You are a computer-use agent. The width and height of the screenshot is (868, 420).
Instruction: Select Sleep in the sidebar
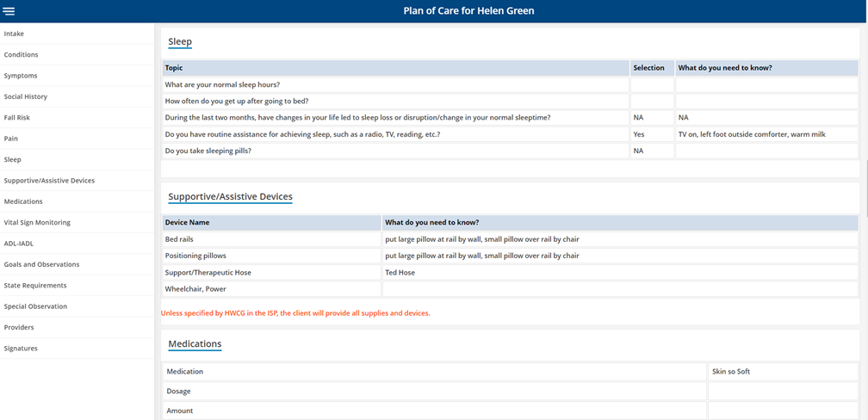(13, 159)
